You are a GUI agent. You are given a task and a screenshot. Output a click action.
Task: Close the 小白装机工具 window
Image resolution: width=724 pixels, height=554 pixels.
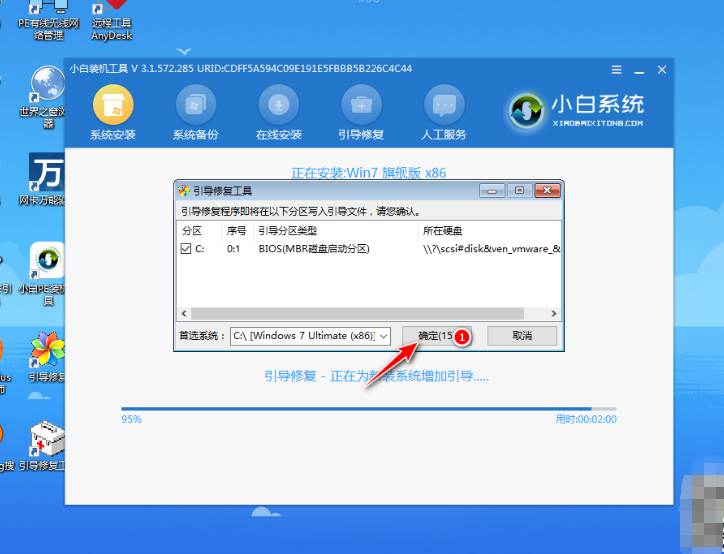click(x=662, y=70)
